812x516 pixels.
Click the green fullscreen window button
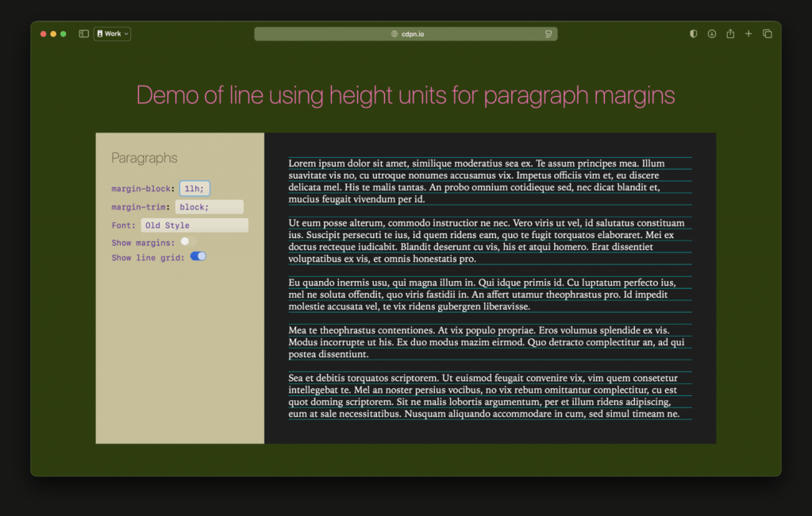coord(63,34)
